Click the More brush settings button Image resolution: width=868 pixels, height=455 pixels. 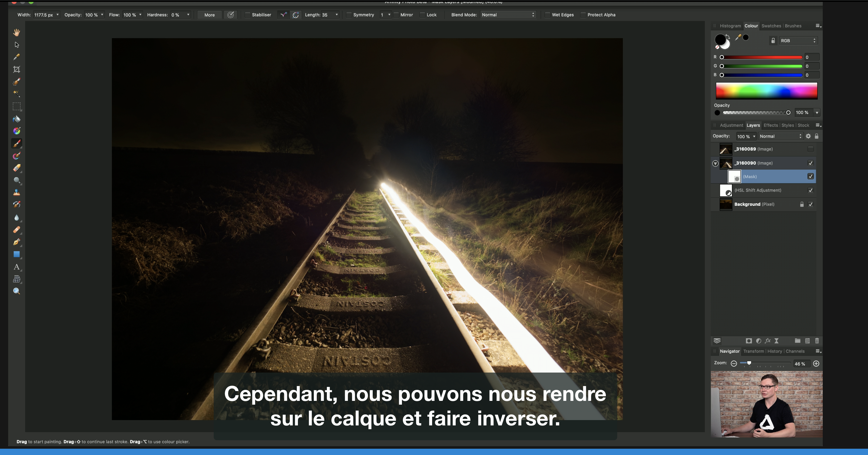(209, 15)
